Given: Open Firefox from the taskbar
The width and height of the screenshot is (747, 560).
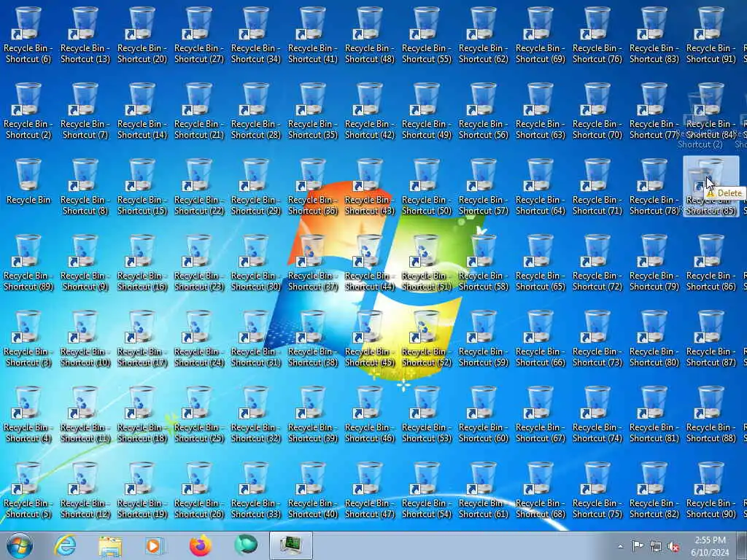Looking at the screenshot, I should pyautogui.click(x=201, y=545).
